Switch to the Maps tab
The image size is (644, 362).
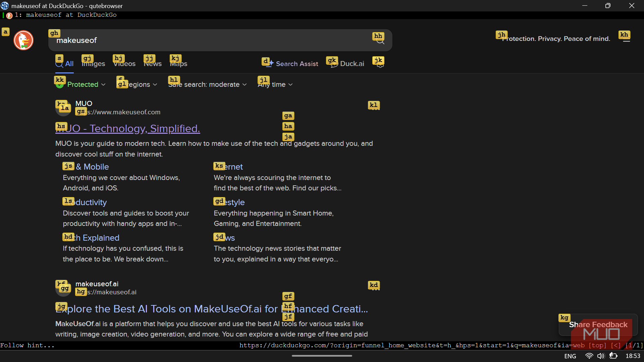click(x=178, y=64)
